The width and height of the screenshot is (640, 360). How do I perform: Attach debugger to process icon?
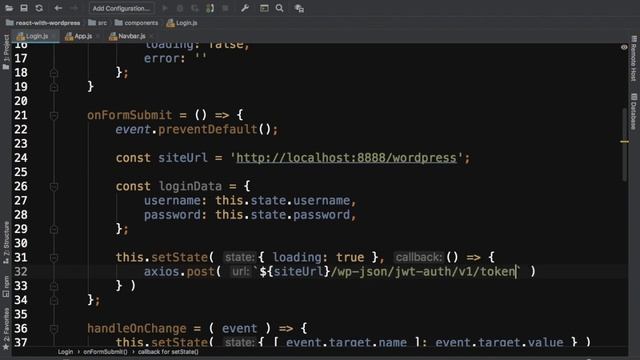click(x=210, y=8)
